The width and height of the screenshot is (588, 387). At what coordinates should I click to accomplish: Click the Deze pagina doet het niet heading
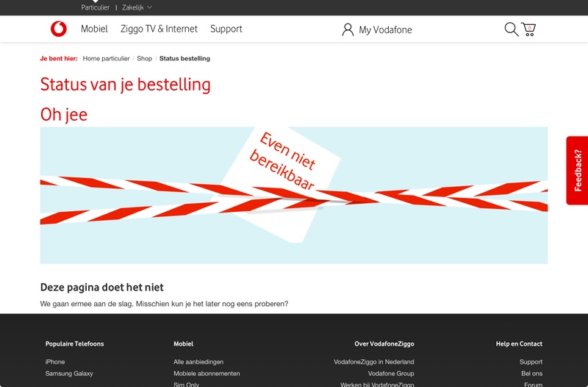pyautogui.click(x=101, y=287)
